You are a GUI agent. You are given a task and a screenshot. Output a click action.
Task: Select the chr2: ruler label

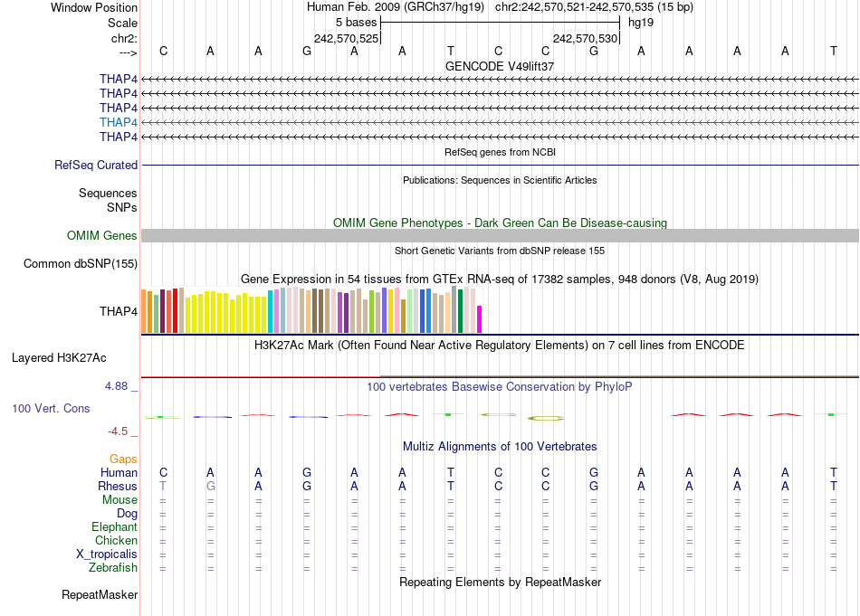pyautogui.click(x=124, y=38)
